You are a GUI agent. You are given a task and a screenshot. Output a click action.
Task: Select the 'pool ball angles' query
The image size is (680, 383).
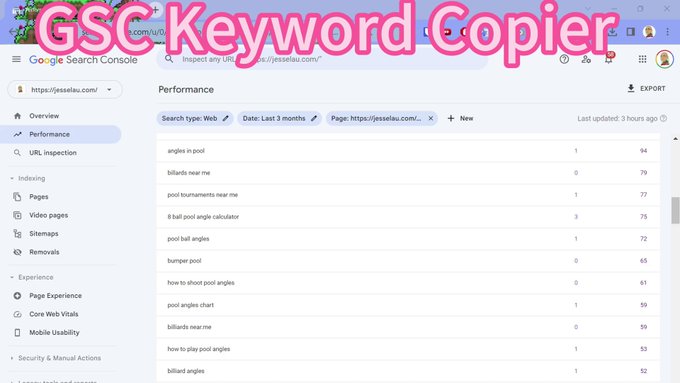point(408,239)
